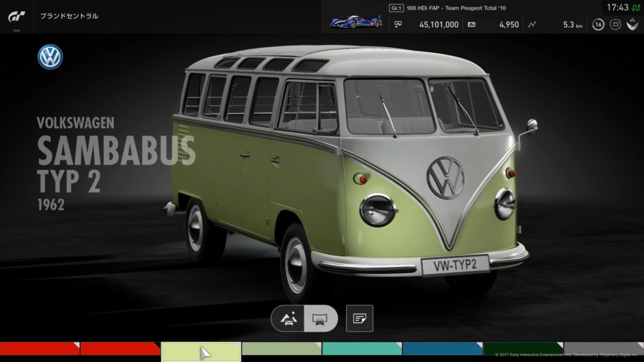Click the hexagonal badge icon next to level 16

[615, 25]
